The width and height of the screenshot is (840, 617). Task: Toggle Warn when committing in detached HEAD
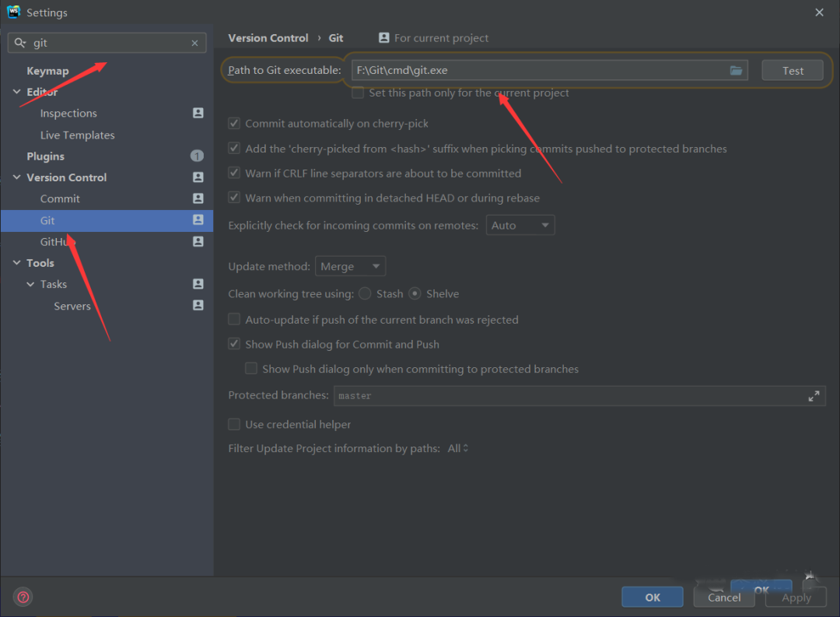pos(234,198)
